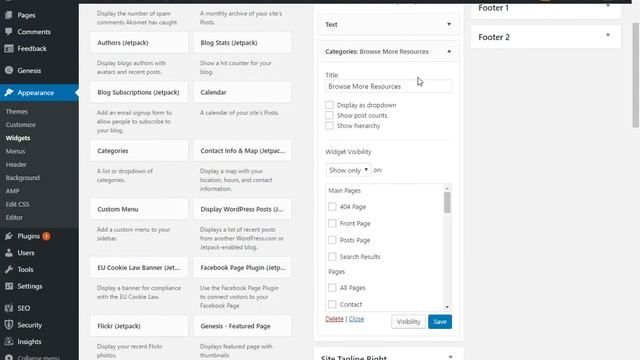Open Themes submenu item
This screenshot has width=640, height=360.
(17, 111)
